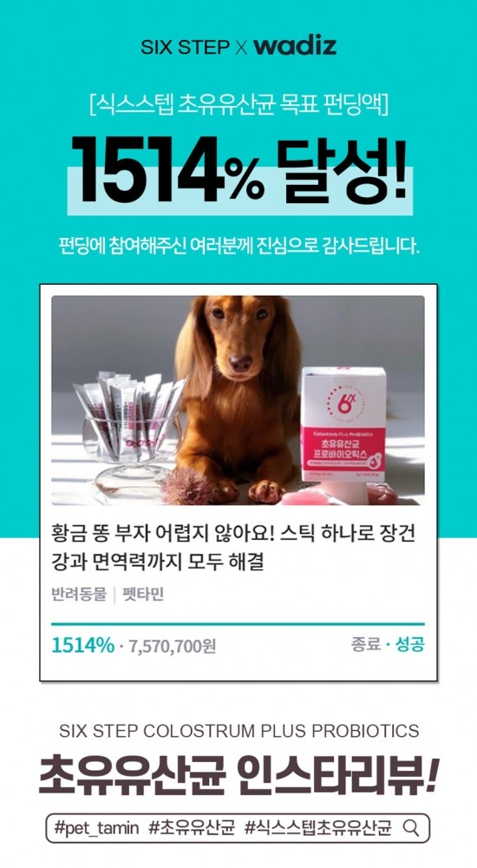Click the 종료 · 성공 status text

click(x=388, y=644)
